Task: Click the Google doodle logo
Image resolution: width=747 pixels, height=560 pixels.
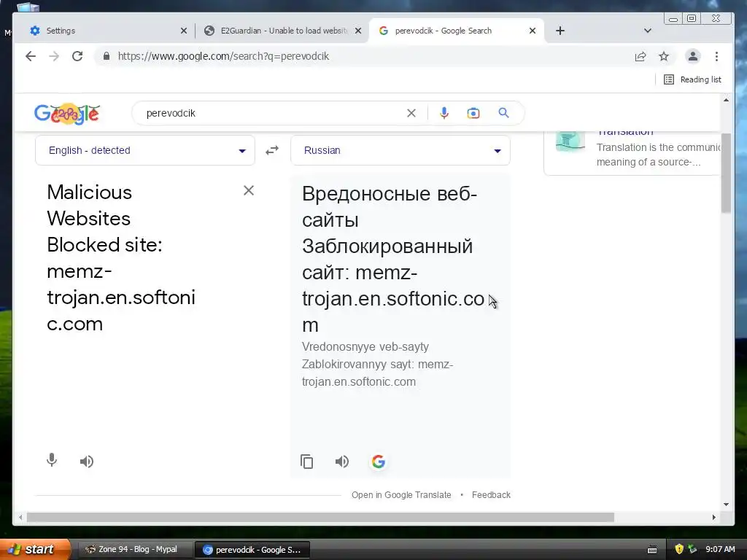Action: pos(66,113)
